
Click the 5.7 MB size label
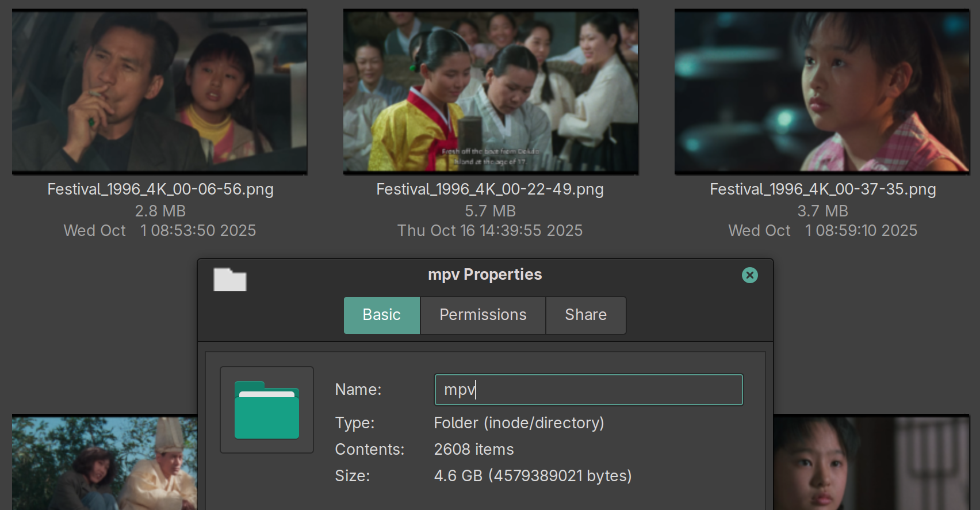pyautogui.click(x=491, y=211)
